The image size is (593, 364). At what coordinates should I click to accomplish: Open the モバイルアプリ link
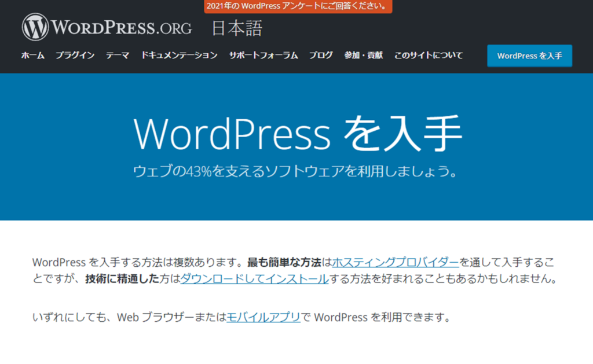(x=263, y=317)
